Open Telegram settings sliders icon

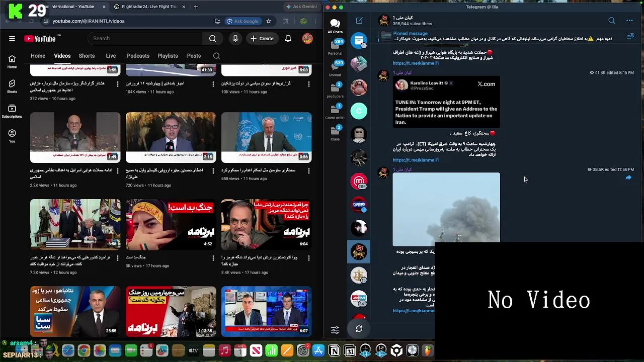click(x=335, y=330)
